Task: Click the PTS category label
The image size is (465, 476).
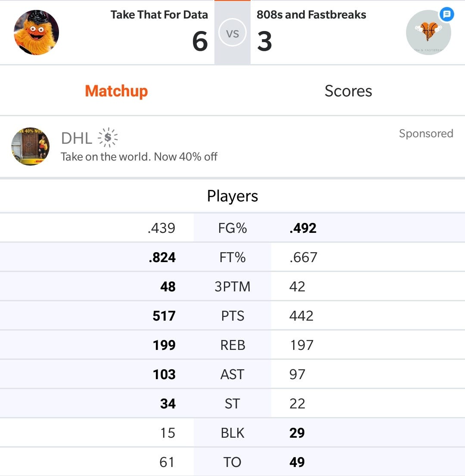Action: pyautogui.click(x=232, y=316)
